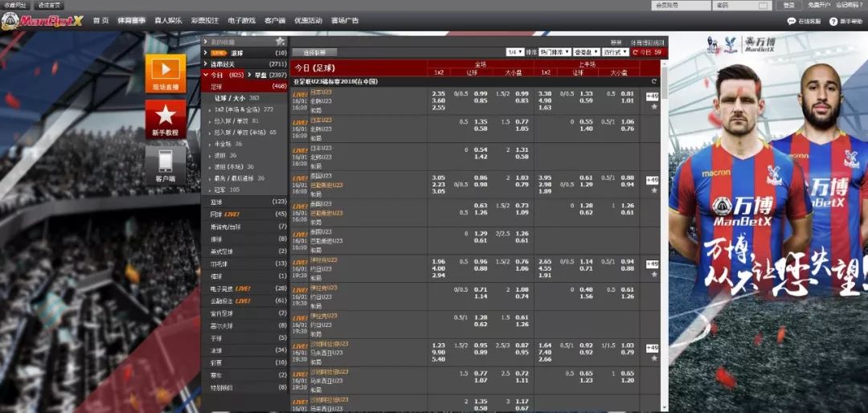Select 冰球 (34) sport
Viewport: 868px width, 413px height.
[x=244, y=350]
